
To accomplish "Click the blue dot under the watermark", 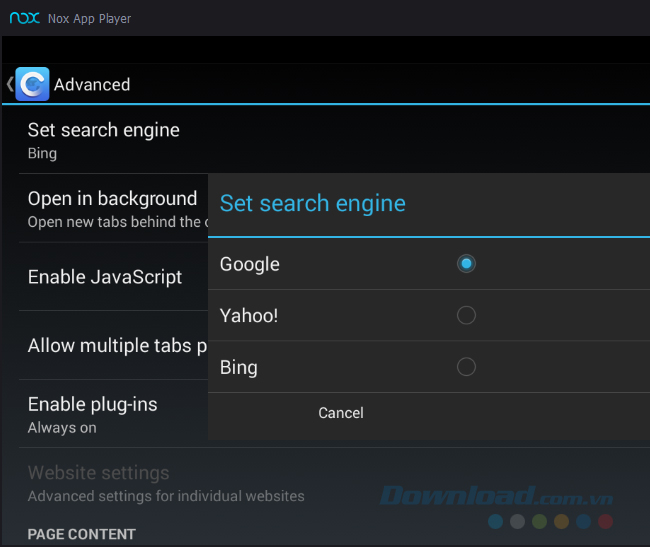I will (x=496, y=521).
